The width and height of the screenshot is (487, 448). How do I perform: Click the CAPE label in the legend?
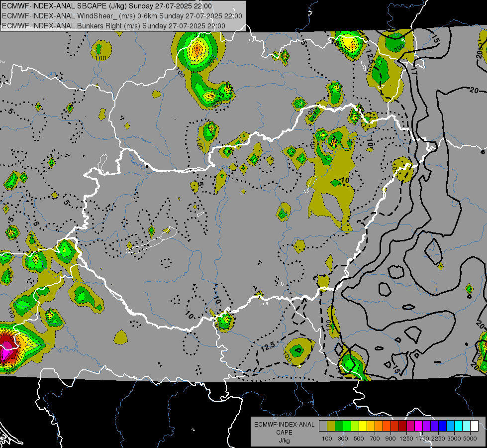coord(284,433)
